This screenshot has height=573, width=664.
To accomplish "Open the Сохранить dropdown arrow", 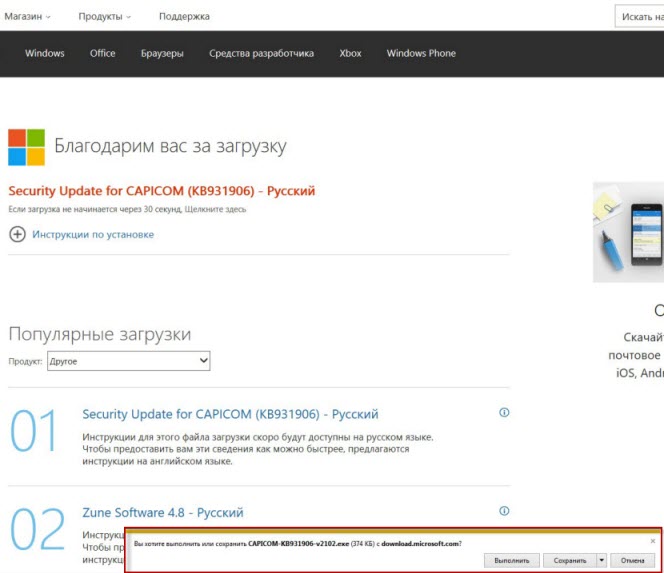I will pyautogui.click(x=601, y=560).
